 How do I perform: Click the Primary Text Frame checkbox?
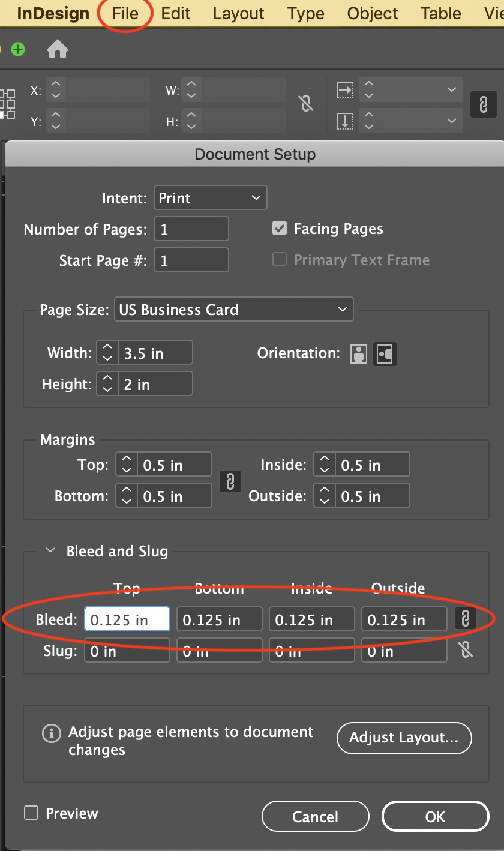click(279, 259)
